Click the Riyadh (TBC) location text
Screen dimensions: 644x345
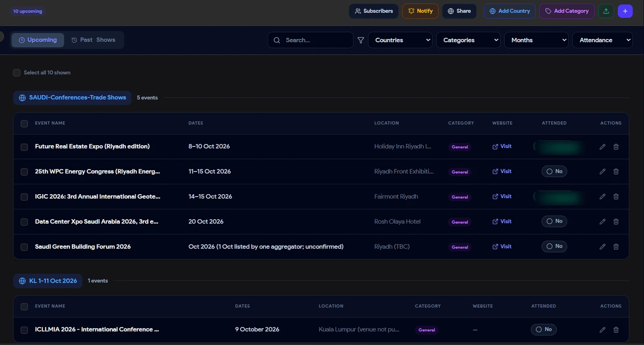[392, 246]
